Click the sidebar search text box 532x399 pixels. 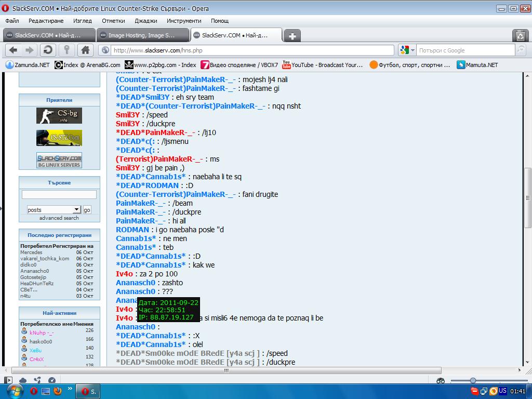[x=59, y=194]
